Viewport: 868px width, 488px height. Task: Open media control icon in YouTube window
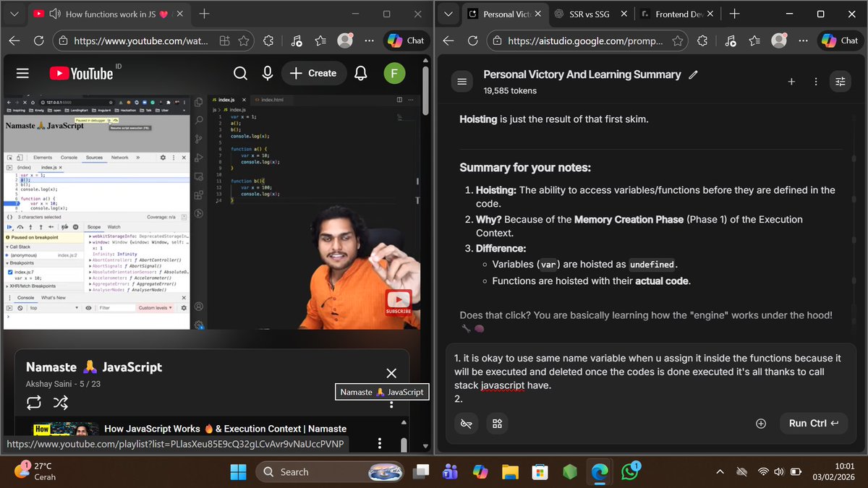coord(297,41)
